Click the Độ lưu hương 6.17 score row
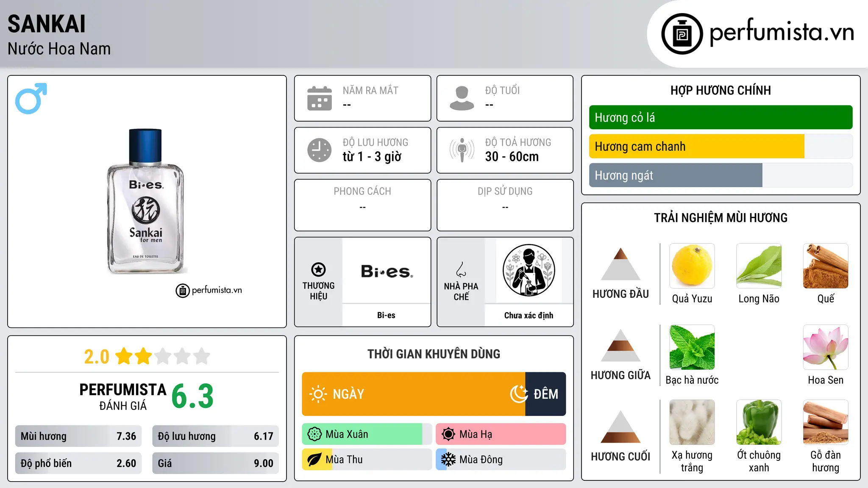Viewport: 868px width, 488px height. click(215, 436)
